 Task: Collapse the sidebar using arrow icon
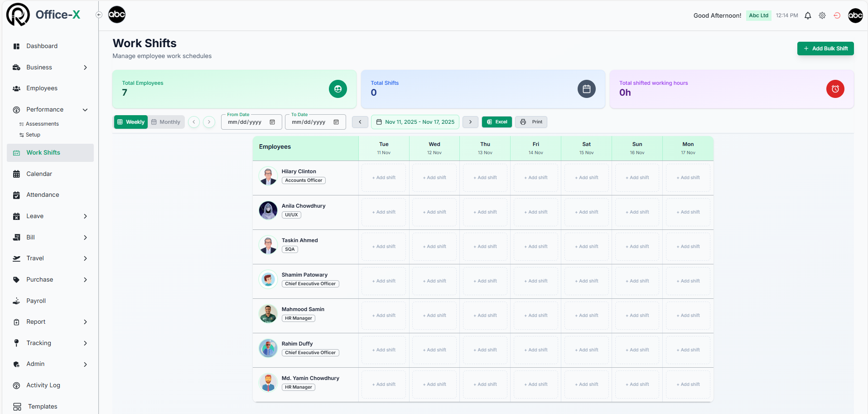point(99,15)
